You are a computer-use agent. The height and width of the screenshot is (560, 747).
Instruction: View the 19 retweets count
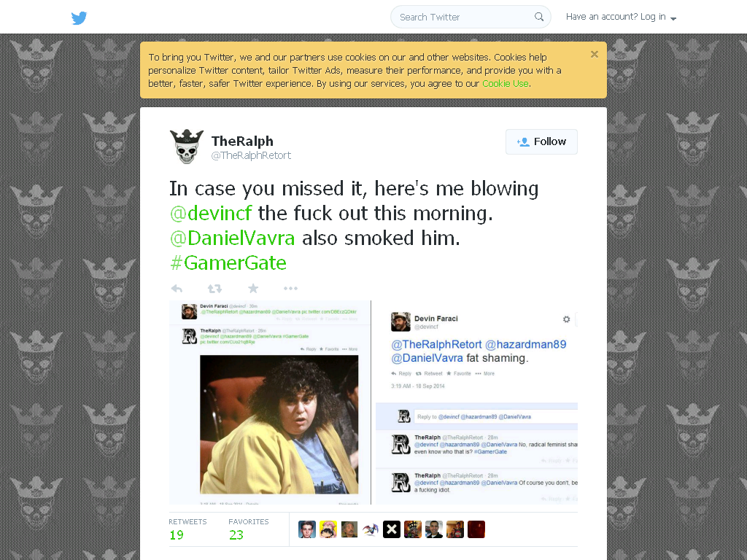[177, 535]
